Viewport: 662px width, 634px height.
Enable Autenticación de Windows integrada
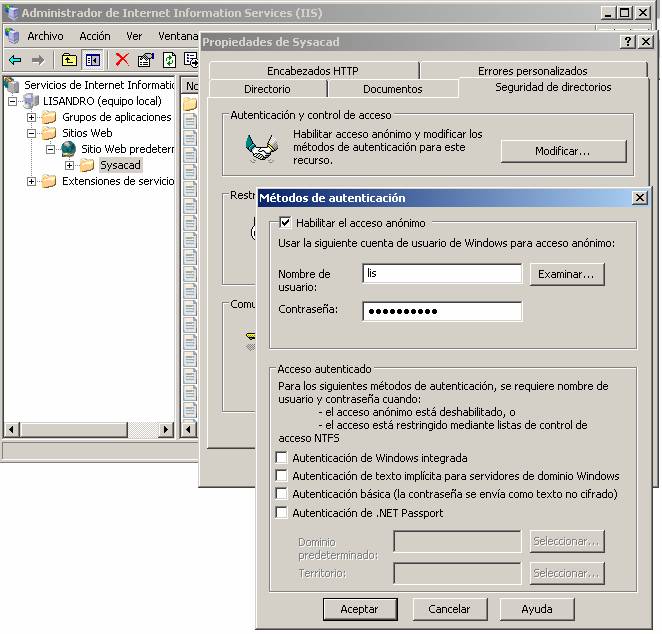pos(281,458)
